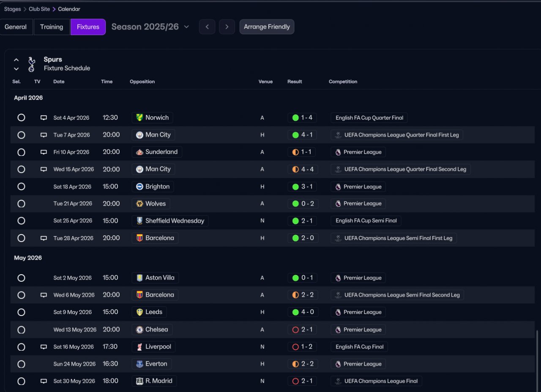Collapse the Spurs fixture schedule up chevron

(16, 60)
